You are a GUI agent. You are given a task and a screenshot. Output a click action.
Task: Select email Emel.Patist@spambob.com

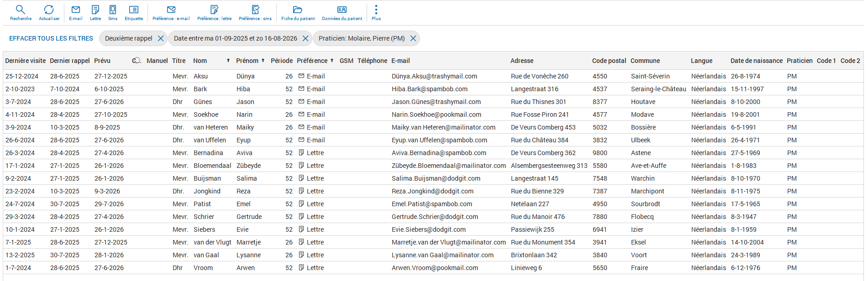point(432,204)
